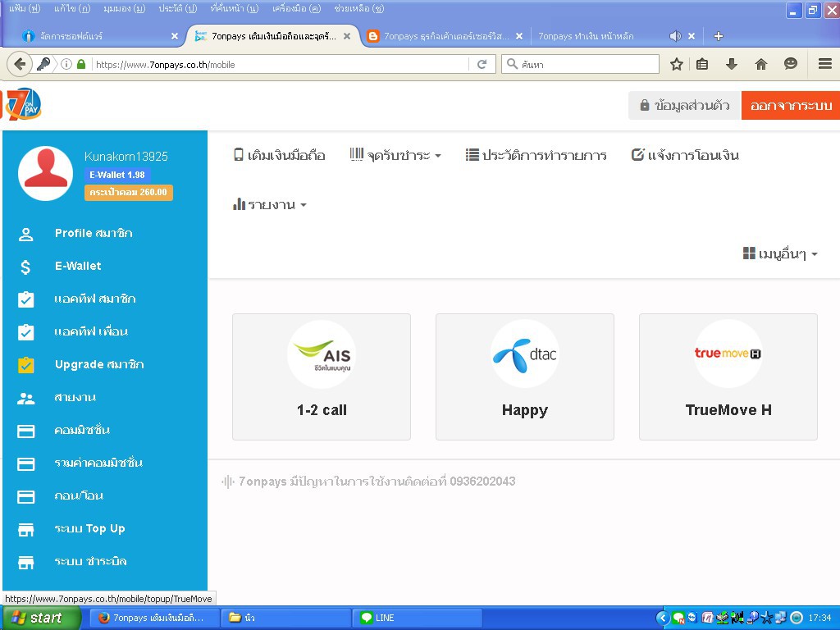The width and height of the screenshot is (840, 630).
Task: Click the 7onpays Firefox taskbar button
Action: click(155, 618)
